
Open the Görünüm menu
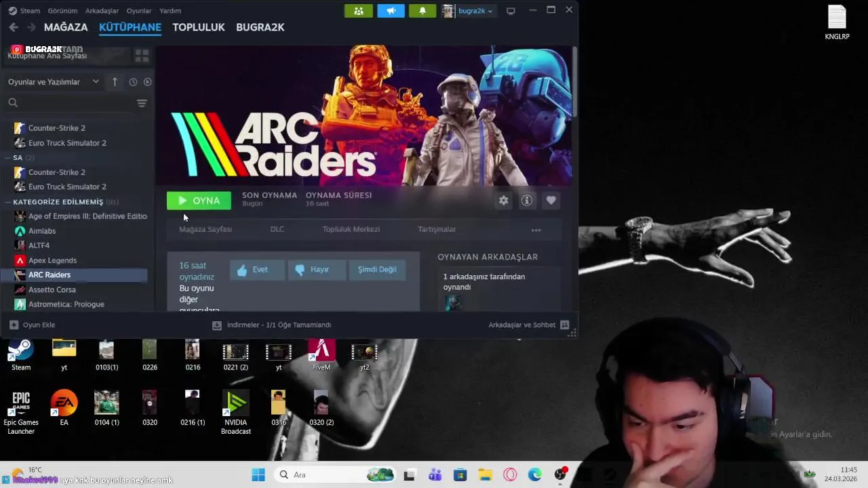point(62,11)
